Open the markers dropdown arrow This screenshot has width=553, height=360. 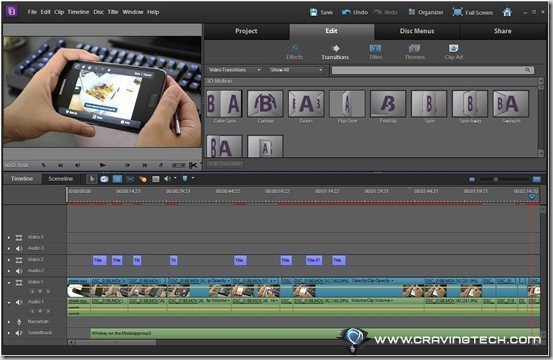coord(193,178)
